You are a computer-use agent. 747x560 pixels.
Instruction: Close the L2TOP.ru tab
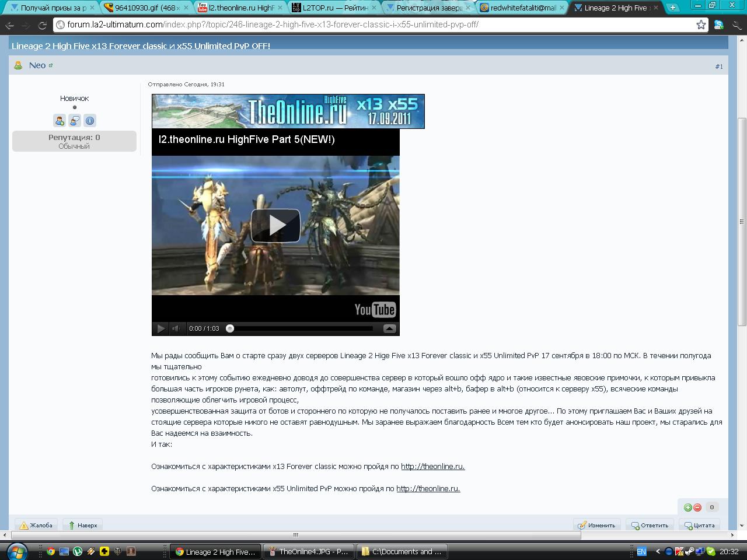pos(375,8)
